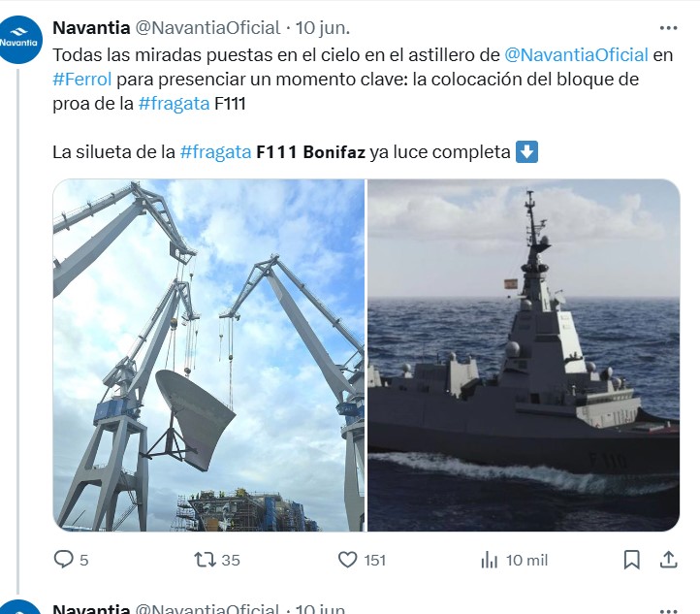700x614 pixels.
Task: Open more options on the second tweet
Action: point(668,610)
